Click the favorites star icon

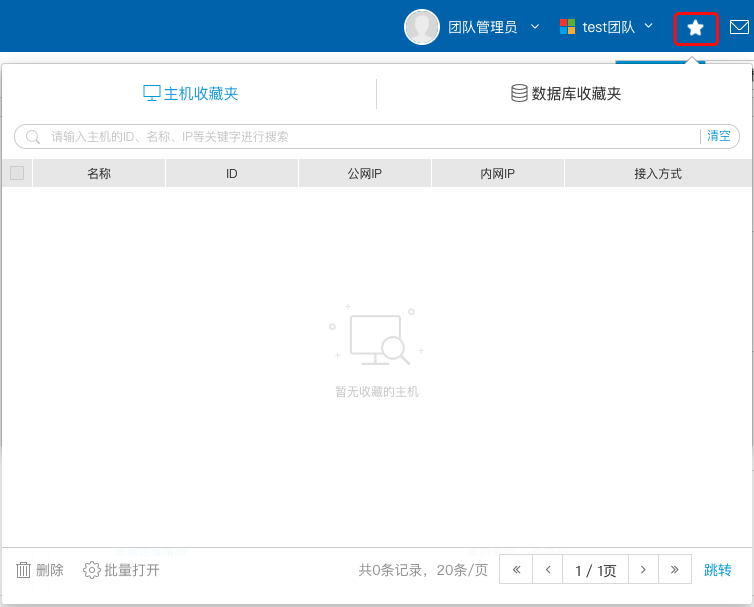point(696,28)
